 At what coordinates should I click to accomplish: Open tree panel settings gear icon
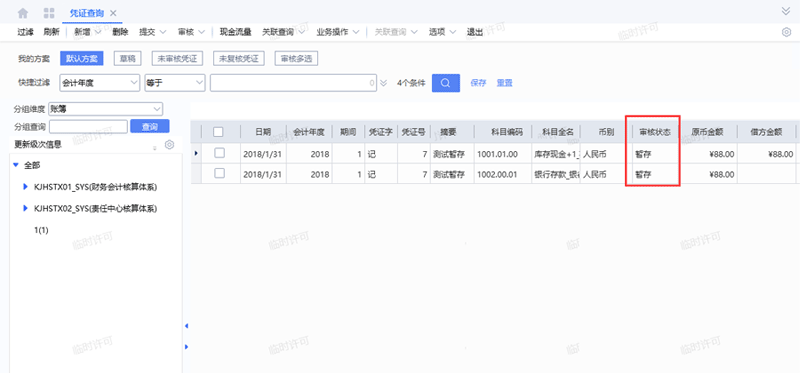coord(169,145)
